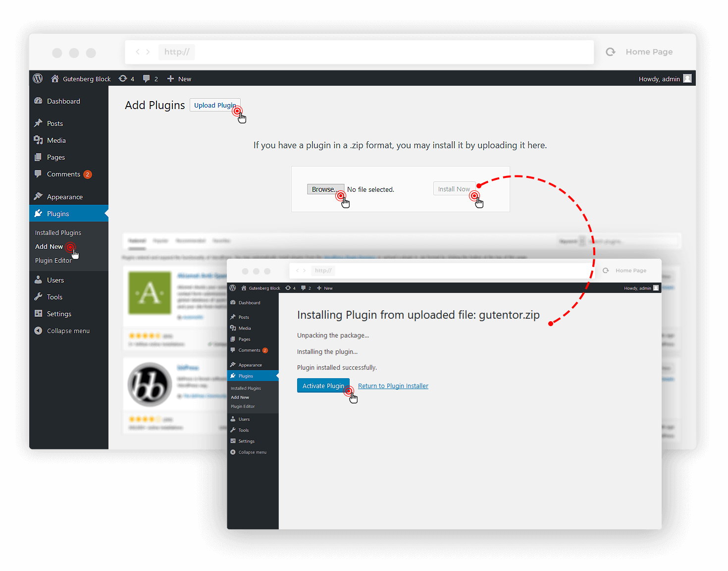Click Pages label in front window sidebar
This screenshot has height=571, width=728.
(x=245, y=339)
